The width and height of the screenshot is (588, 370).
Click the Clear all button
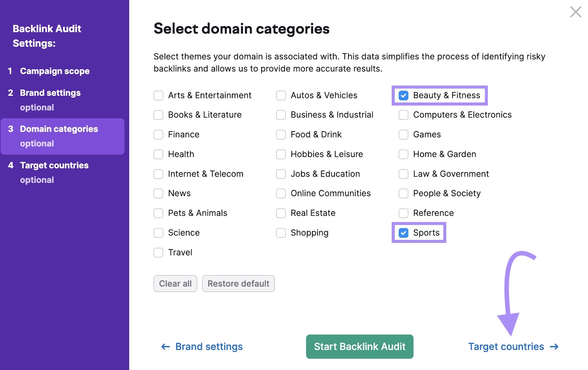[x=175, y=283]
